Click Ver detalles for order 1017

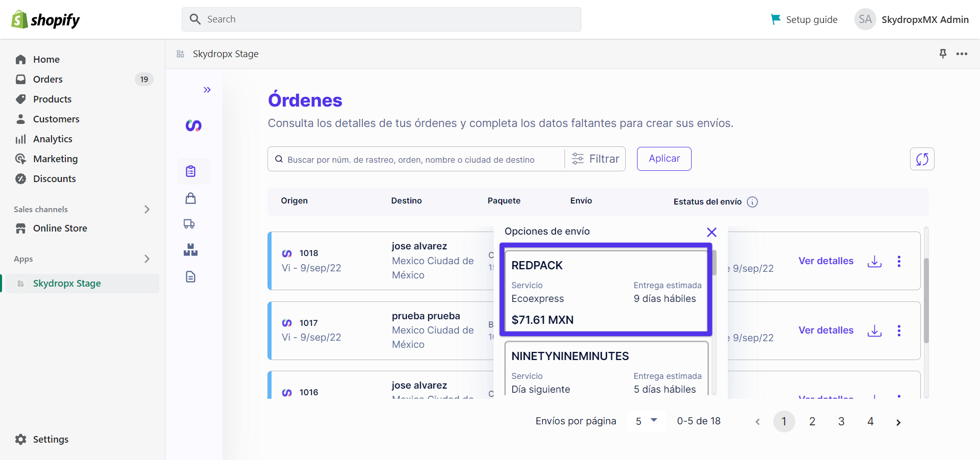pyautogui.click(x=826, y=330)
